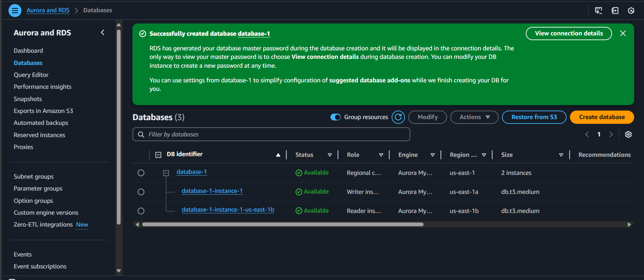Screen dimensions: 644x280
Task: Click the hexagon settings icon in top bar
Action: 631,11
